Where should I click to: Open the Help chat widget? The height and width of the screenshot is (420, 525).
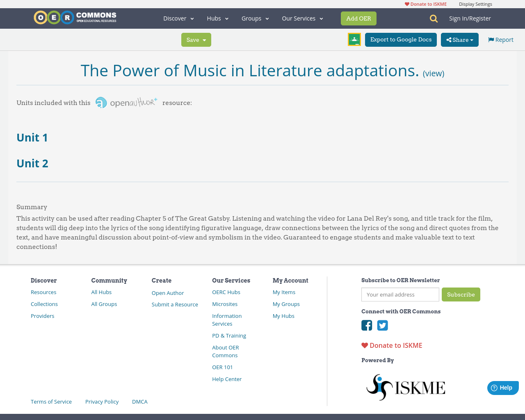click(x=502, y=387)
